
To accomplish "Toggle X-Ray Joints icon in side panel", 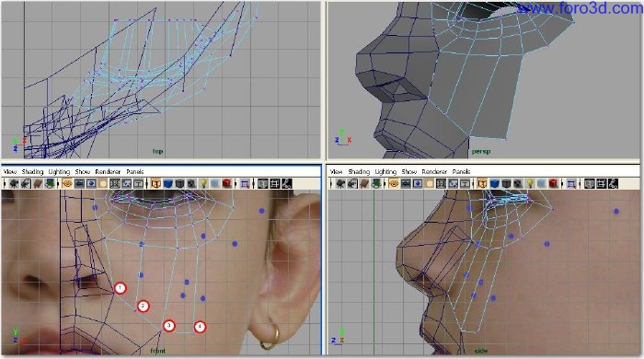I will (613, 183).
